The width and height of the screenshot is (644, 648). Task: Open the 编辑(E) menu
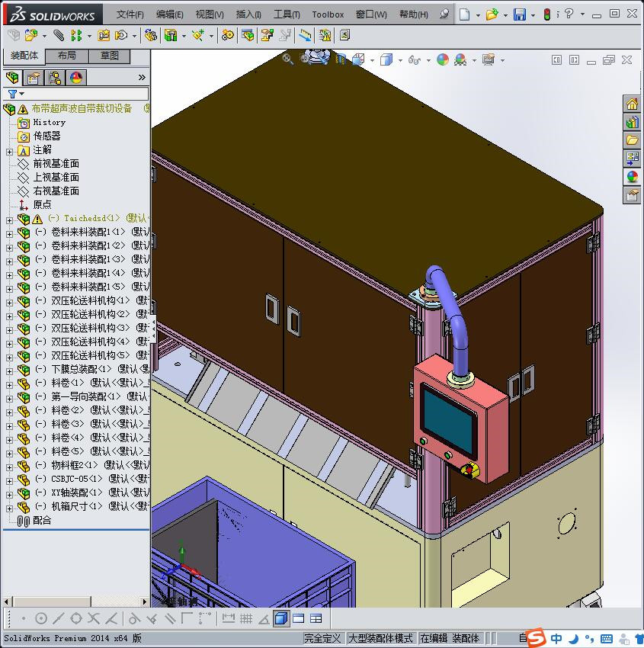coord(169,14)
